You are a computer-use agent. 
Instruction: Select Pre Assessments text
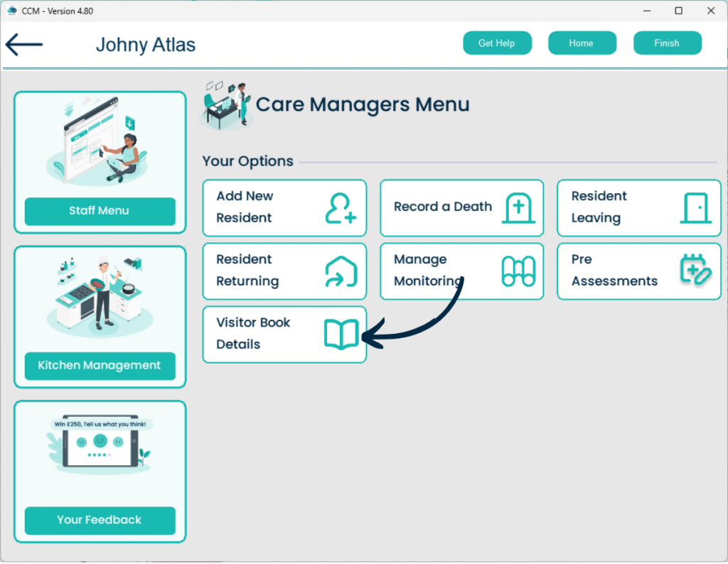pyautogui.click(x=614, y=270)
